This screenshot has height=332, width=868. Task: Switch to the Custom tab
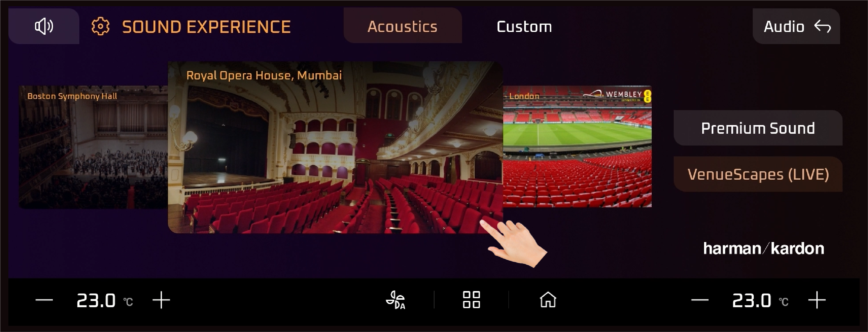click(524, 26)
